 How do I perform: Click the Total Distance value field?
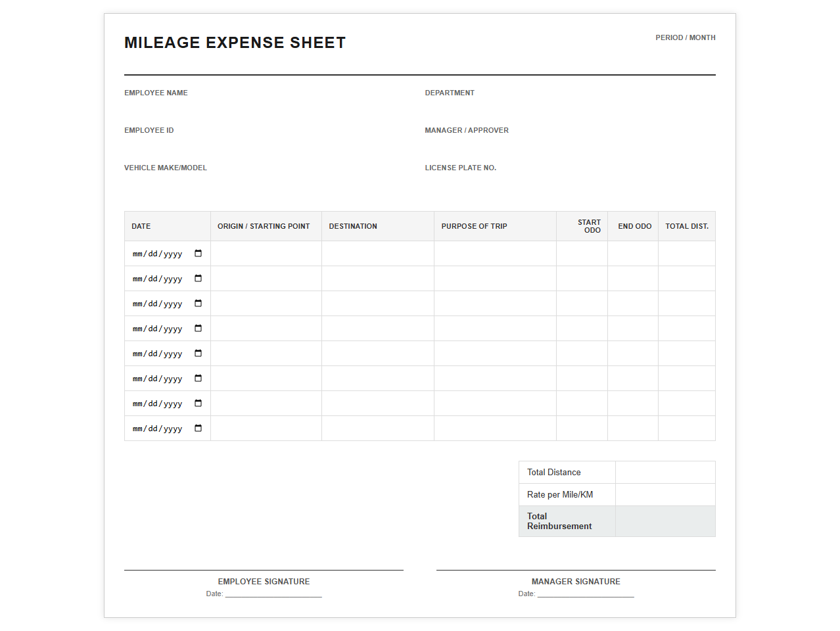pos(665,473)
